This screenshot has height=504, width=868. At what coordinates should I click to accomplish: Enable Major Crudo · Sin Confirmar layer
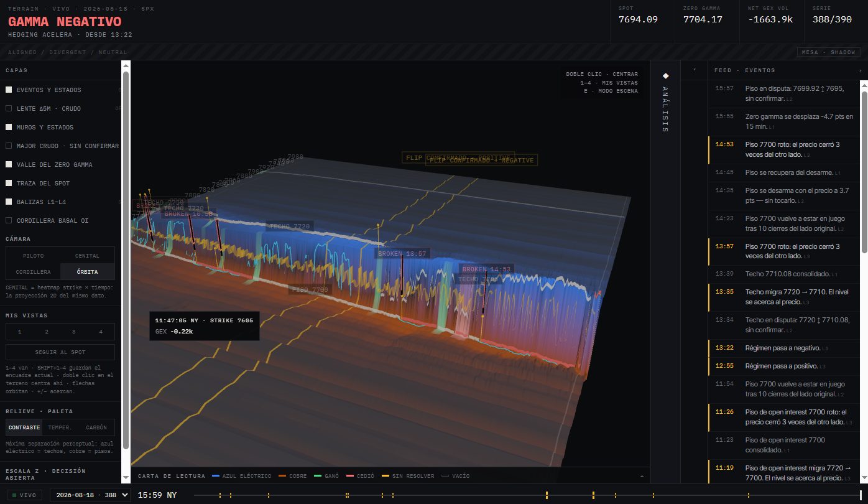click(x=9, y=146)
